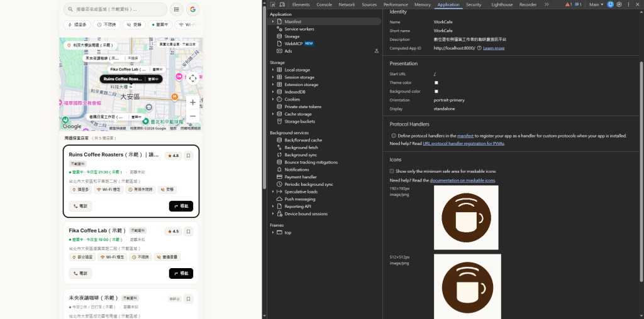
Task: Click the café search input field
Action: (x=116, y=9)
